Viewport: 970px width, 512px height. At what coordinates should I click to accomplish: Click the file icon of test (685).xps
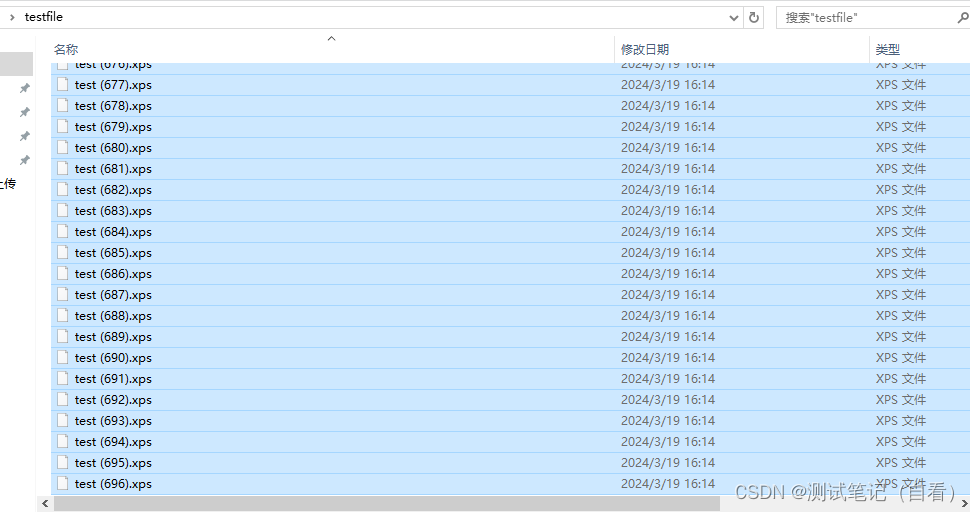(62, 252)
